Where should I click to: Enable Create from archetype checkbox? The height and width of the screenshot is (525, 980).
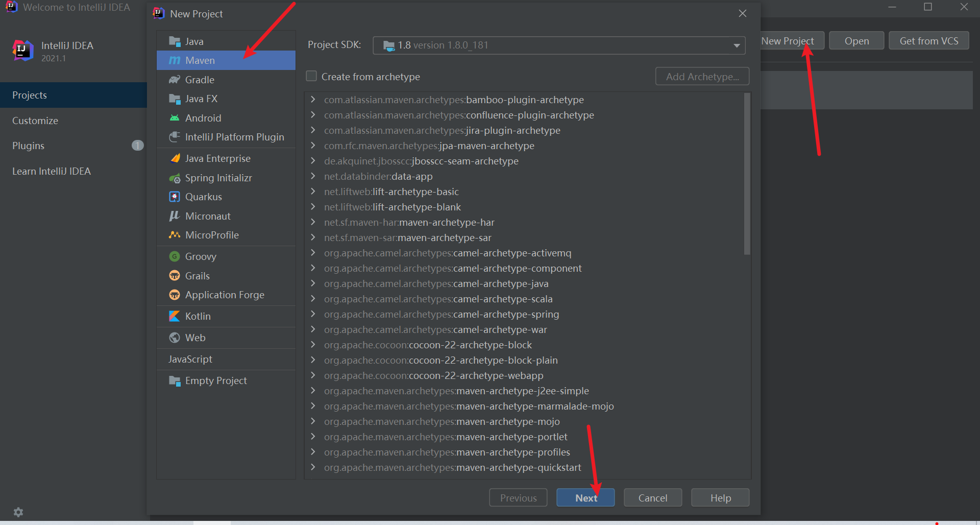[311, 76]
